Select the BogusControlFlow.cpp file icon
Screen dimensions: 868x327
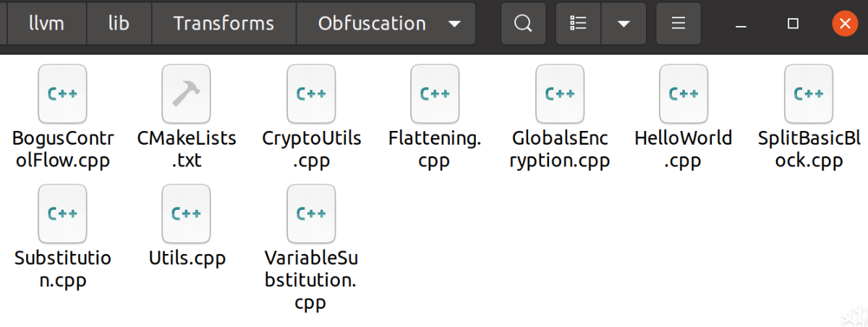pyautogui.click(x=61, y=93)
